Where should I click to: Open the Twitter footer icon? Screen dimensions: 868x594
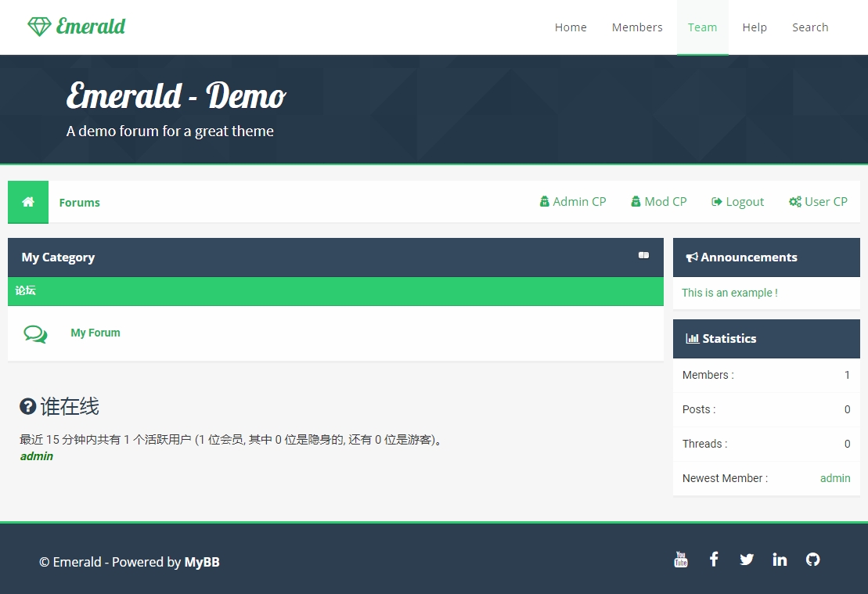[x=747, y=560]
